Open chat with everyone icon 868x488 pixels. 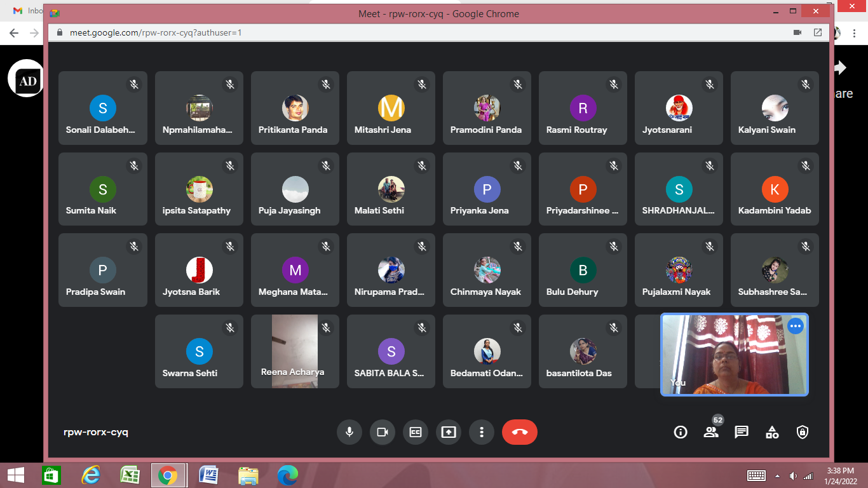click(x=742, y=432)
